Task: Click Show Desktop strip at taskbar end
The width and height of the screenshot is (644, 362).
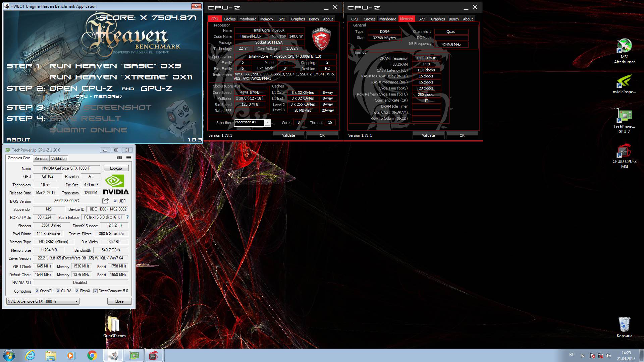Action: pos(641,356)
